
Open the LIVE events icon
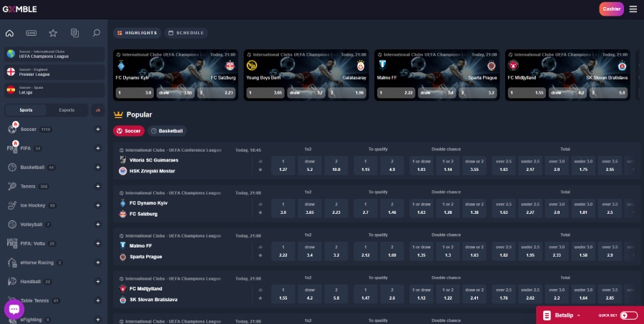31,34
